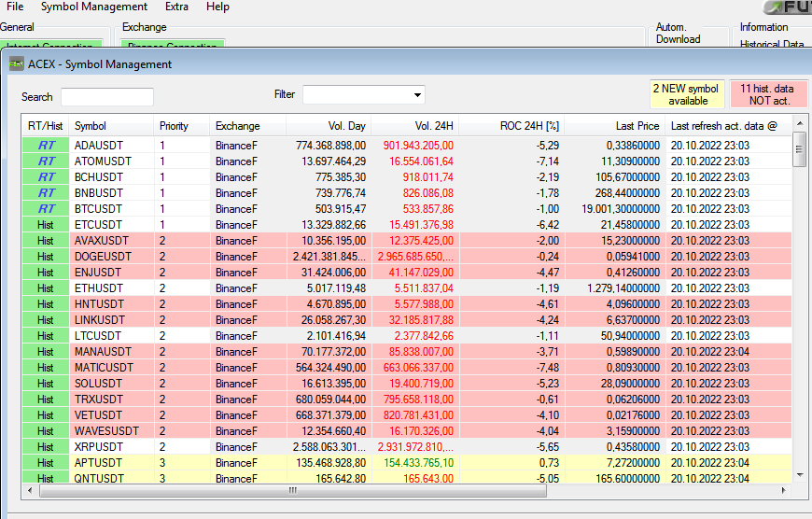Sort by the ROC 24H [%] column header
The width and height of the screenshot is (812, 519).
click(511, 126)
